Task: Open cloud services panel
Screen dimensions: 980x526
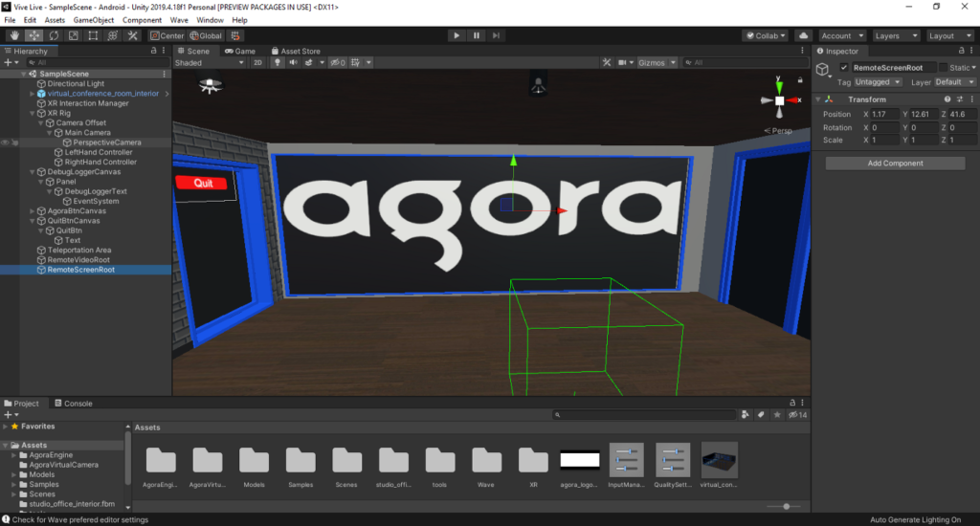Action: [804, 35]
